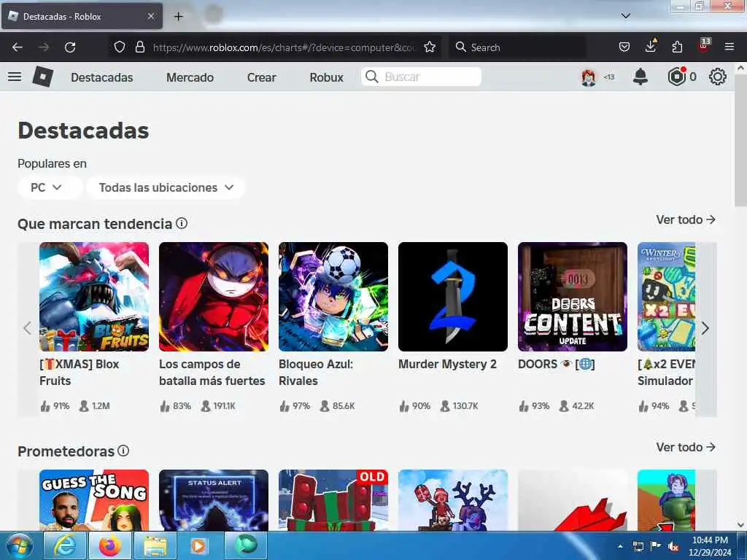Open the DOORS game title link
This screenshot has height=560, width=747.
pyautogui.click(x=557, y=365)
